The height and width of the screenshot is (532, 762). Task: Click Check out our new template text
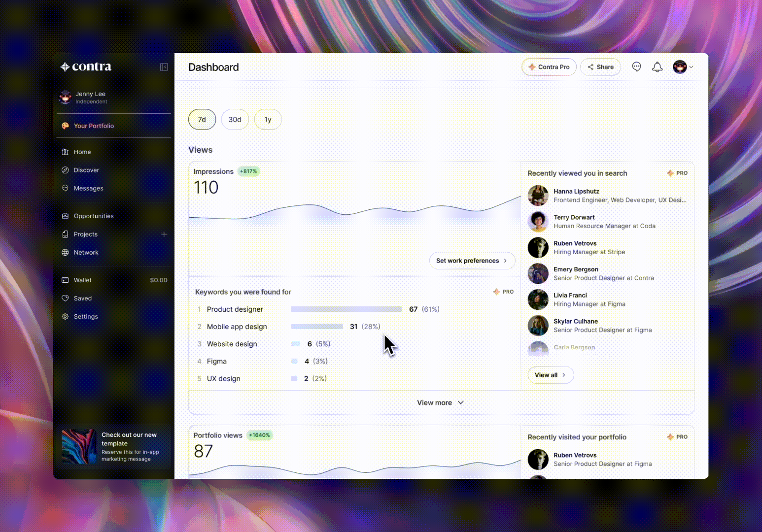click(129, 439)
